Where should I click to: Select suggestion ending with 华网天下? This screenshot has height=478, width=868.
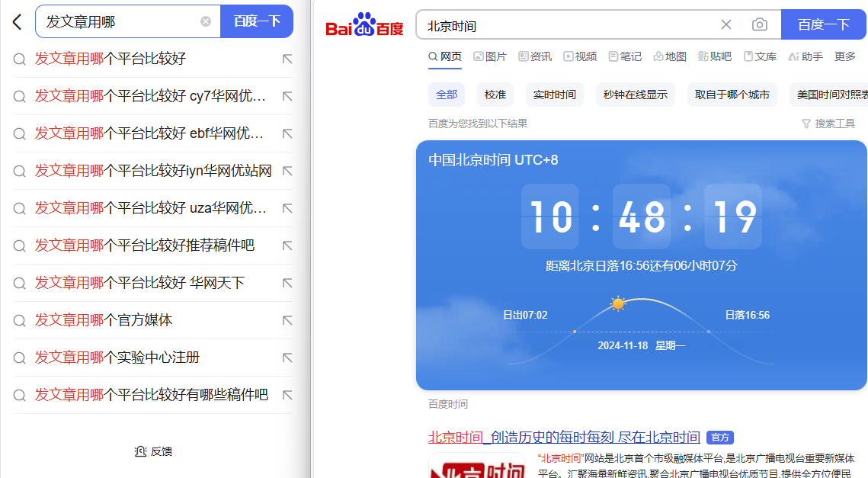[139, 283]
